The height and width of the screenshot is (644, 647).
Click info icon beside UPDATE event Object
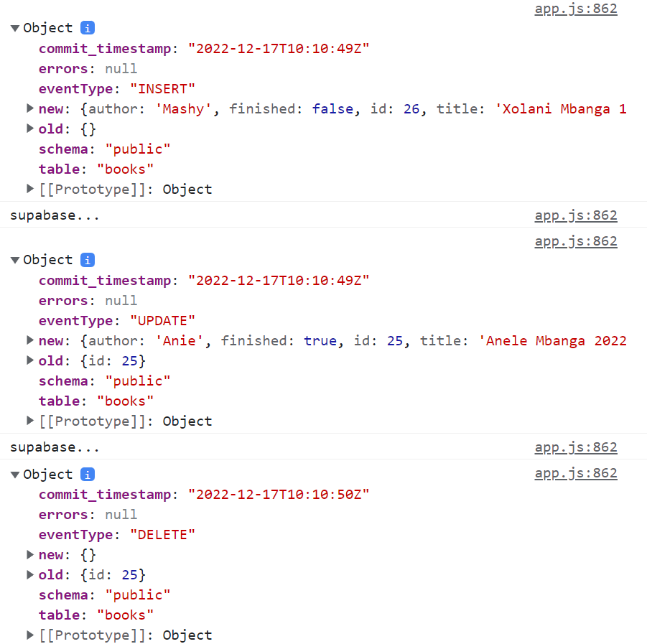88,260
